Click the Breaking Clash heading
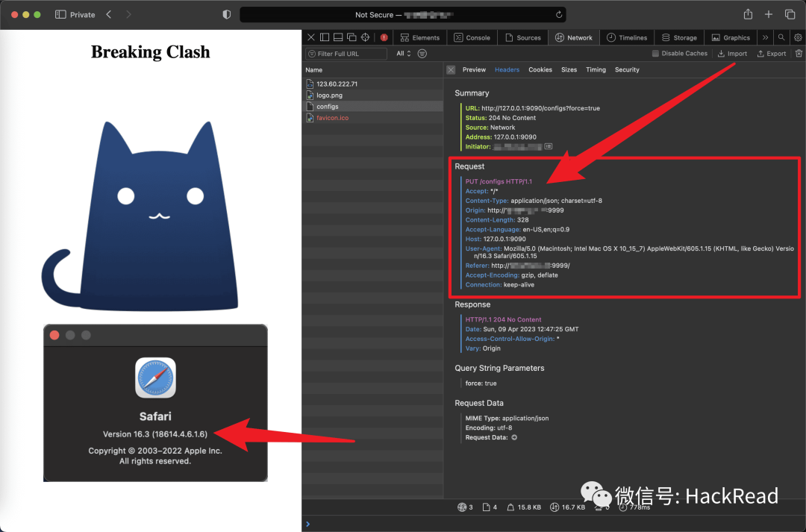 click(x=151, y=52)
